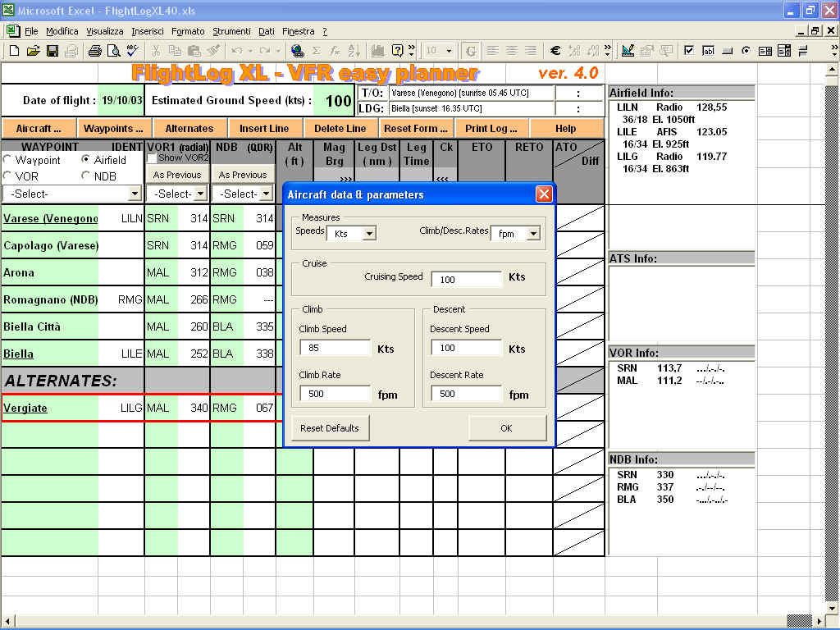The width and height of the screenshot is (840, 630).
Task: Click the Print Log ... button
Action: coord(491,129)
